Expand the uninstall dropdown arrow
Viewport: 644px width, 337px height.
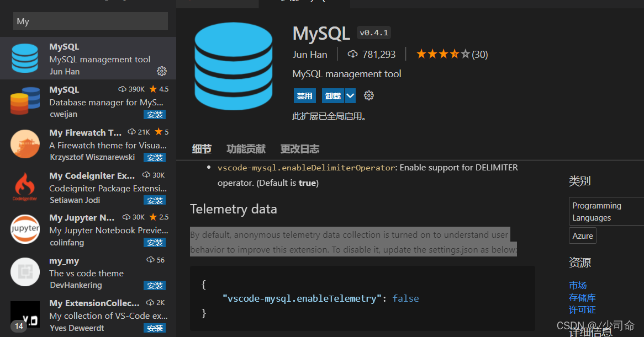(350, 95)
